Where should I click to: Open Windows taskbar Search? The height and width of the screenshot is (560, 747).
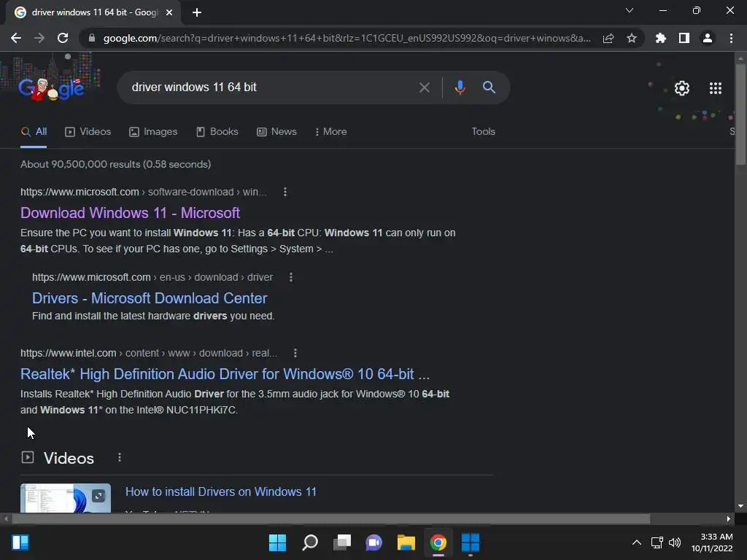click(309, 542)
